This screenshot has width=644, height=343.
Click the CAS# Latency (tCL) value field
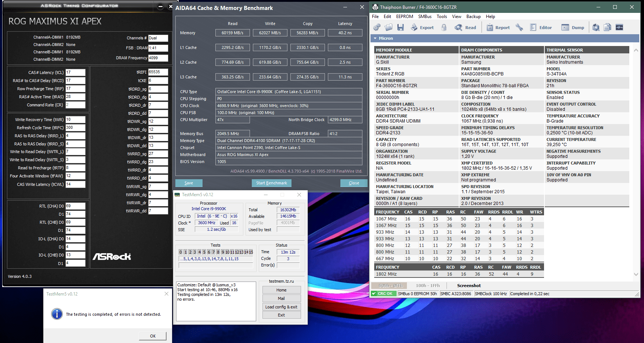click(75, 73)
